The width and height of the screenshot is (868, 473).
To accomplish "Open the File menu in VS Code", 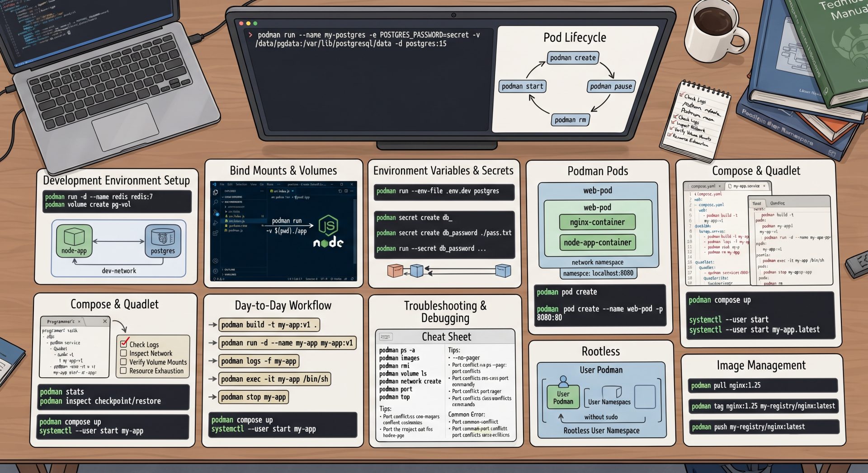I will [x=222, y=184].
